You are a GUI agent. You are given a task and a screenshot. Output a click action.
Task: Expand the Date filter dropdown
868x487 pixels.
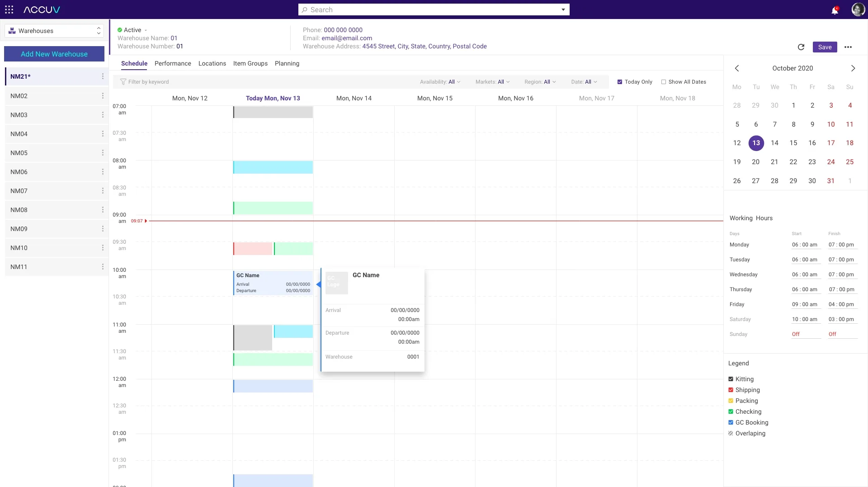coord(584,82)
